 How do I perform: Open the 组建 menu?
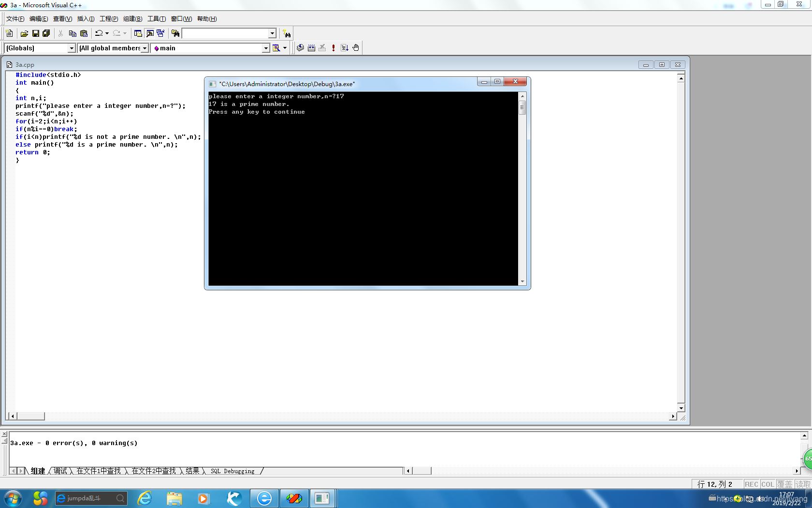[x=132, y=19]
